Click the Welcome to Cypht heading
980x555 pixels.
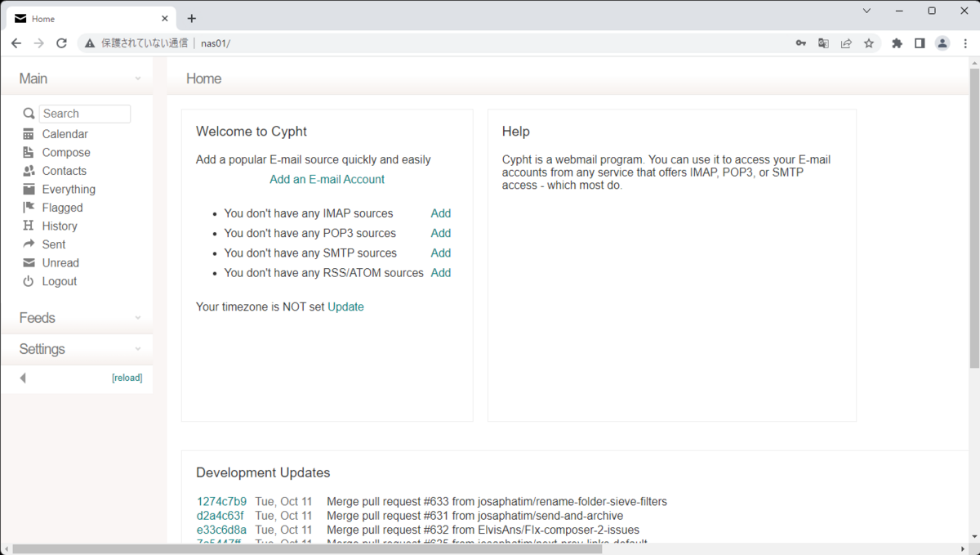252,131
